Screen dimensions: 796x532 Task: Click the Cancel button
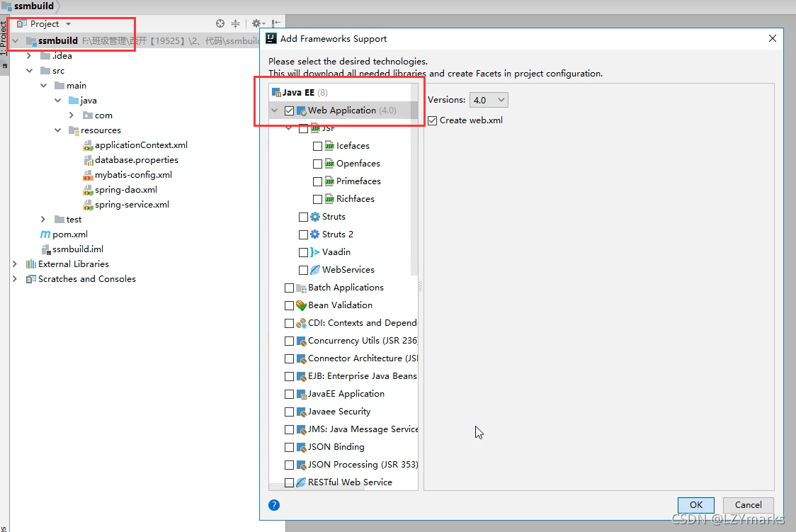(749, 505)
